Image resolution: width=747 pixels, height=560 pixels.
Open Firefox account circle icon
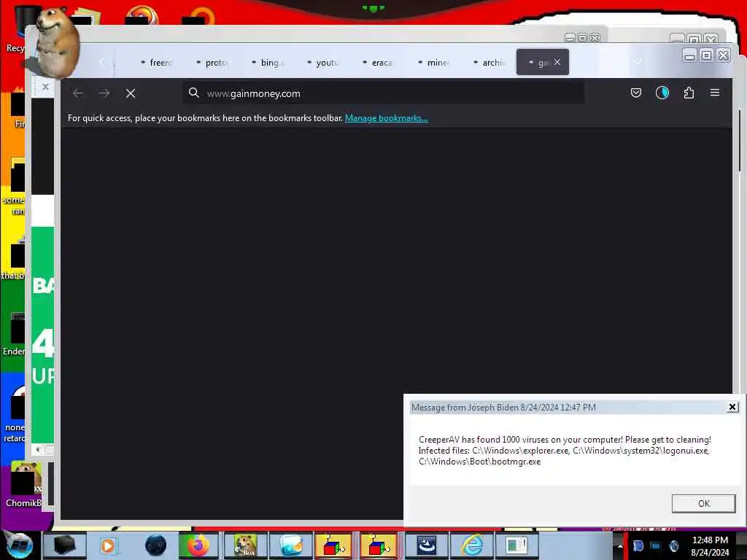click(662, 93)
